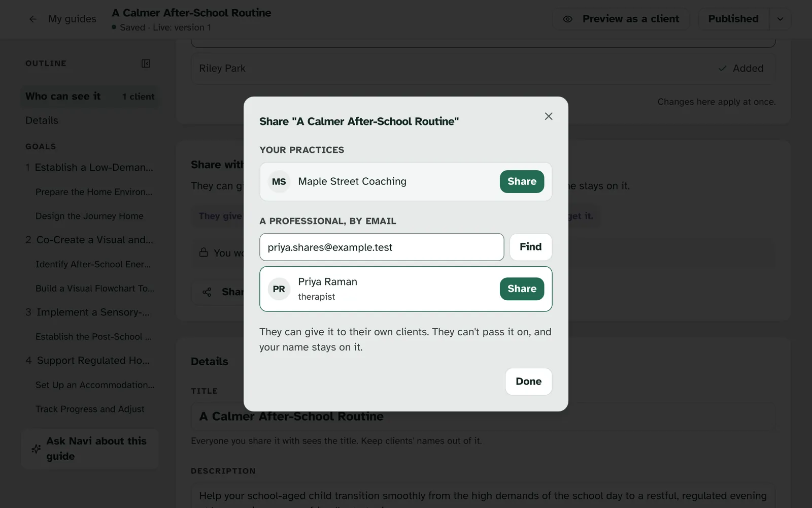Select Establish the Post-School step

[93, 337]
